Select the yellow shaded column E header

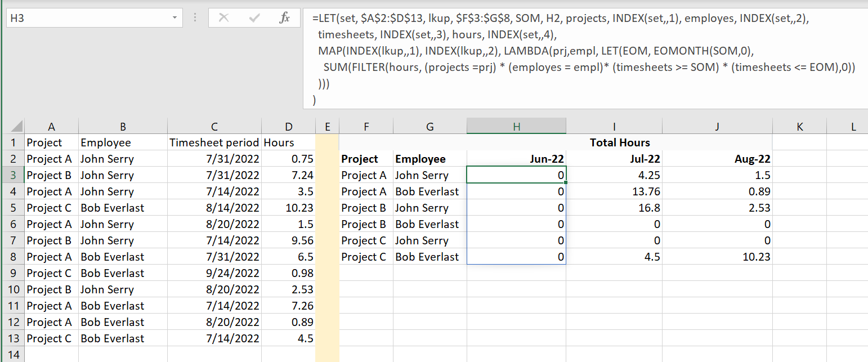click(327, 127)
